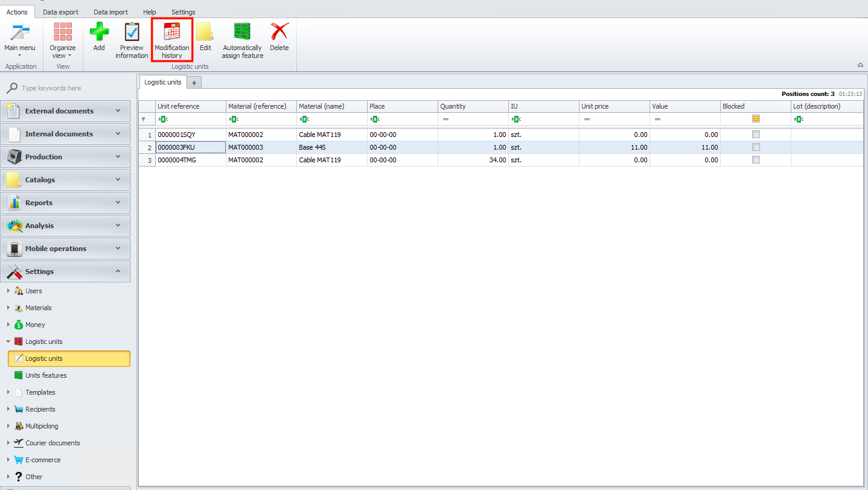Click the Unit reference filter cell
Image resolution: width=868 pixels, height=490 pixels.
pyautogui.click(x=190, y=119)
